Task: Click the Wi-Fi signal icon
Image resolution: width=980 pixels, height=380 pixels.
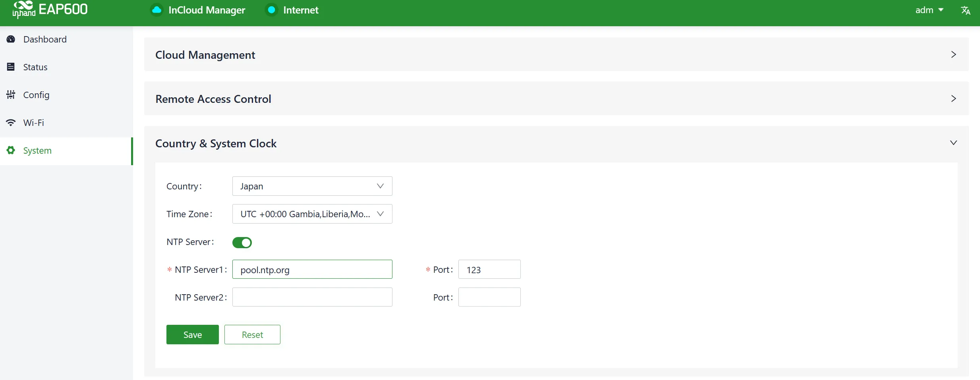Action: (11, 123)
